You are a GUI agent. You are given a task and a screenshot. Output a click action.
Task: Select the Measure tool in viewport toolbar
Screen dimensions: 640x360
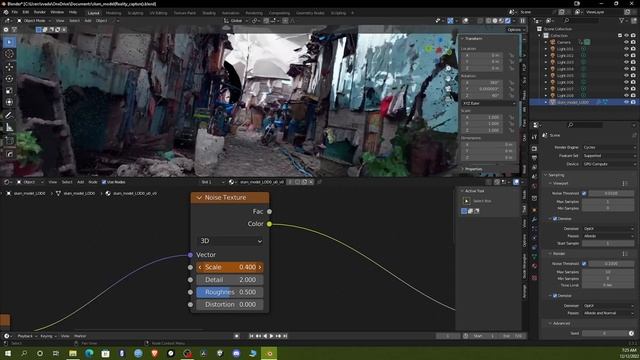[x=9, y=128]
